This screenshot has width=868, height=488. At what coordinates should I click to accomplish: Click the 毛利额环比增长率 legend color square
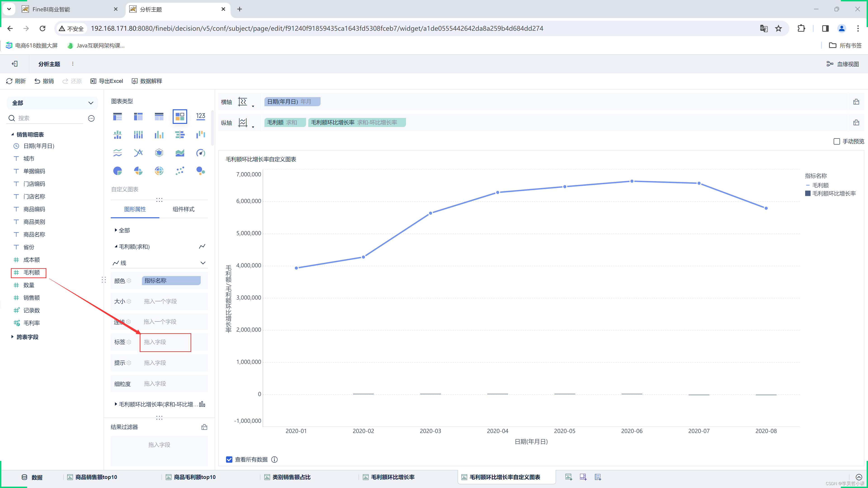click(808, 193)
